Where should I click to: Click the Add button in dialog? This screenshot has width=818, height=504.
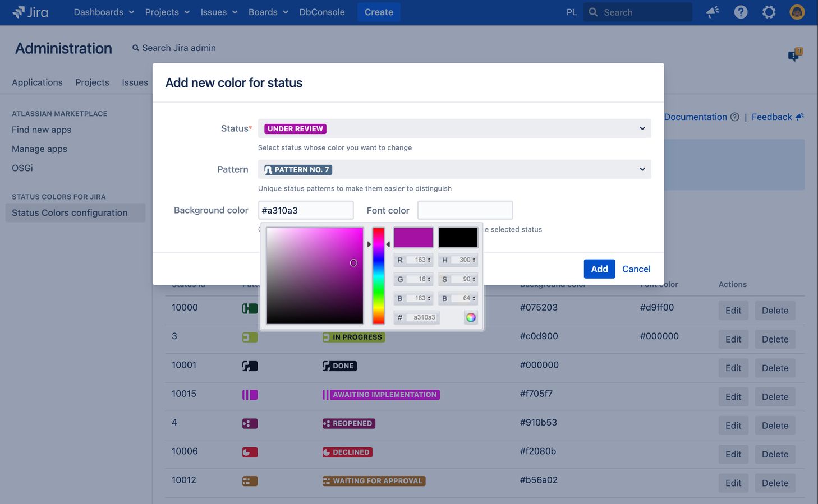(599, 269)
